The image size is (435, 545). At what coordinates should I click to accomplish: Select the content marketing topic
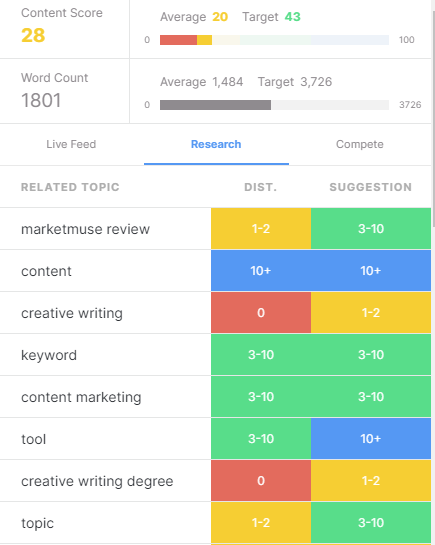81,397
